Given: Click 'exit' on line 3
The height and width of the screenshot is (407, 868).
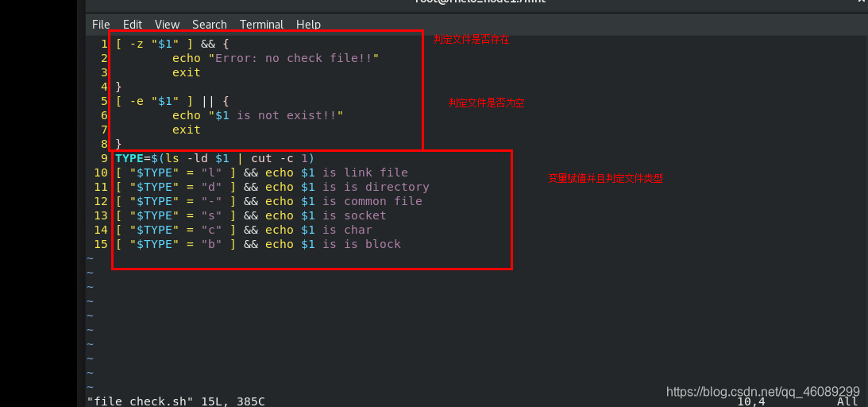Looking at the screenshot, I should (187, 72).
